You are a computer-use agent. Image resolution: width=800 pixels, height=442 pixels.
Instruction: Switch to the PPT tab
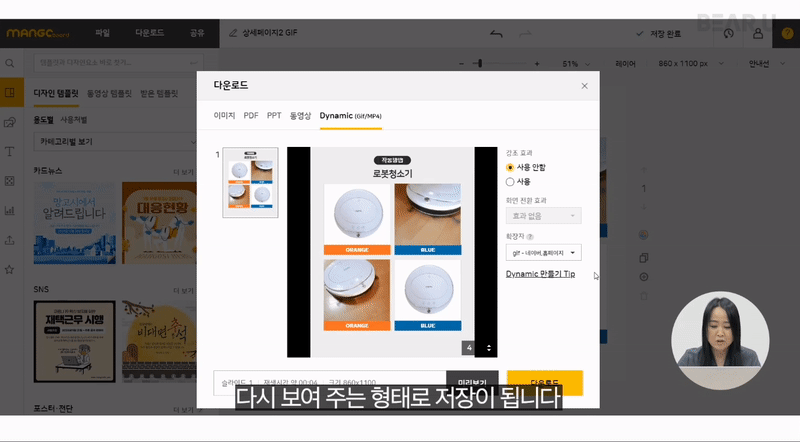(274, 116)
